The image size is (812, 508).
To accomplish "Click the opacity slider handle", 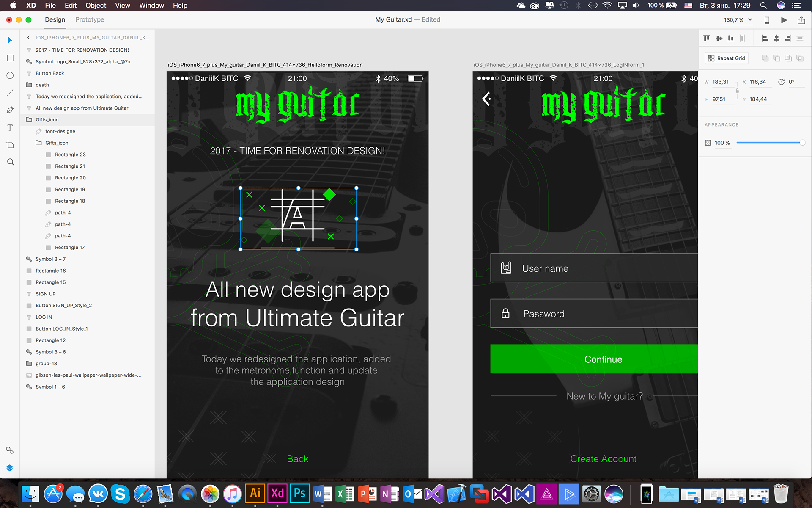I will tap(802, 143).
